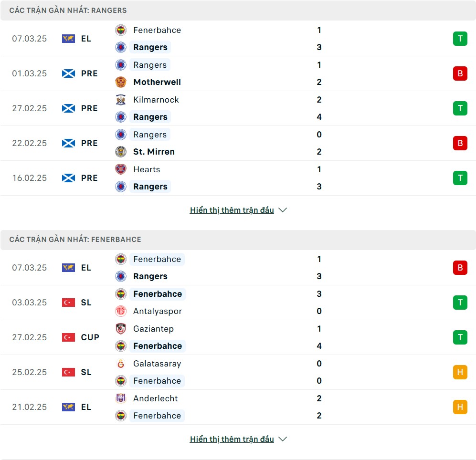476x460 pixels.
Task: Open 'Hiển thị thêm trận đấu' under Rangers
Action: [x=232, y=210]
